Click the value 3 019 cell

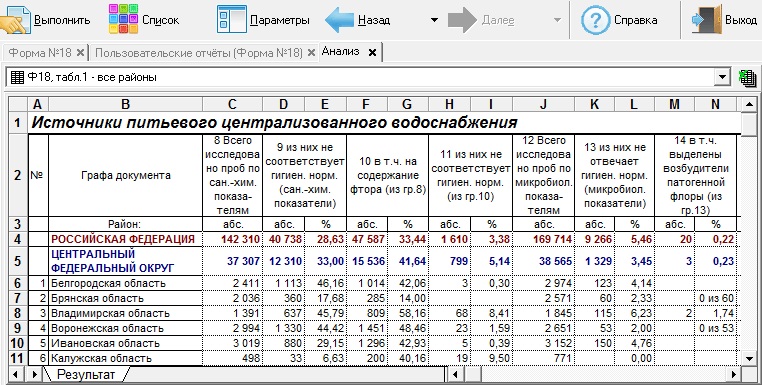point(232,343)
